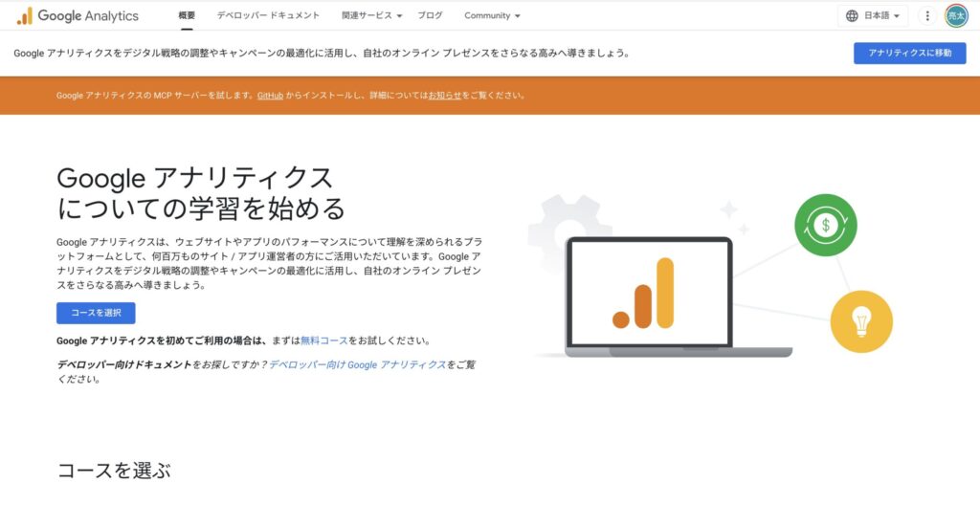Open the お知らせ link in orange banner
The image size is (980, 505).
[x=444, y=96]
